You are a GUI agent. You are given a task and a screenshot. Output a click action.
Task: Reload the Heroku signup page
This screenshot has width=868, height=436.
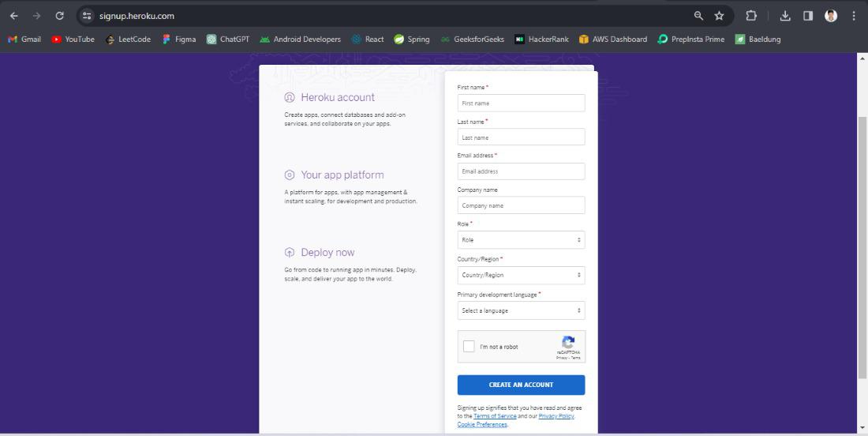(x=59, y=16)
